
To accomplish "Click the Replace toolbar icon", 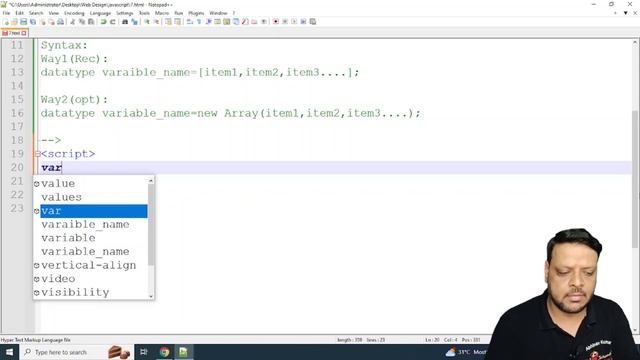I will tap(134, 22).
